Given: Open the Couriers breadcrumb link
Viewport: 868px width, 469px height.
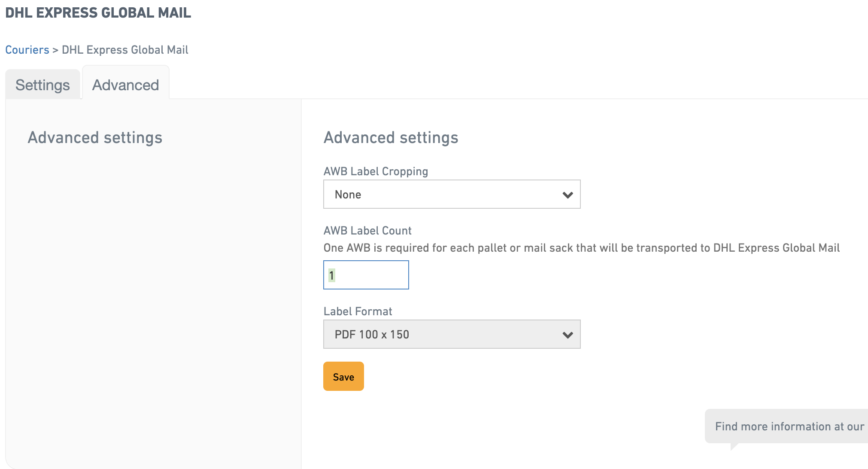Looking at the screenshot, I should (x=27, y=49).
